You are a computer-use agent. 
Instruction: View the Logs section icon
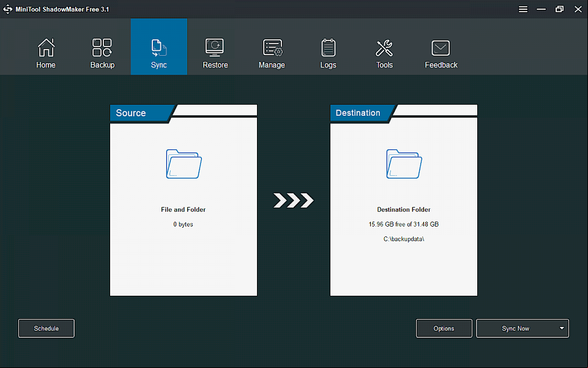click(x=328, y=48)
